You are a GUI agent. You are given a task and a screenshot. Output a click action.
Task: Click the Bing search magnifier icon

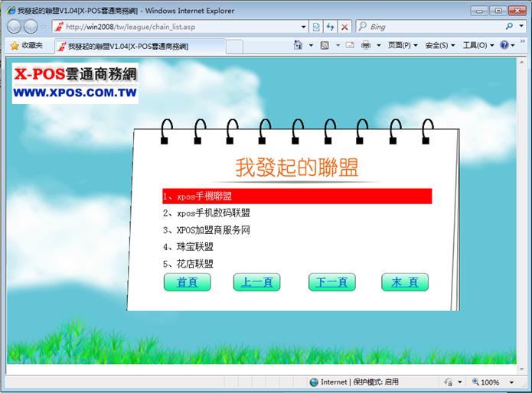point(509,26)
